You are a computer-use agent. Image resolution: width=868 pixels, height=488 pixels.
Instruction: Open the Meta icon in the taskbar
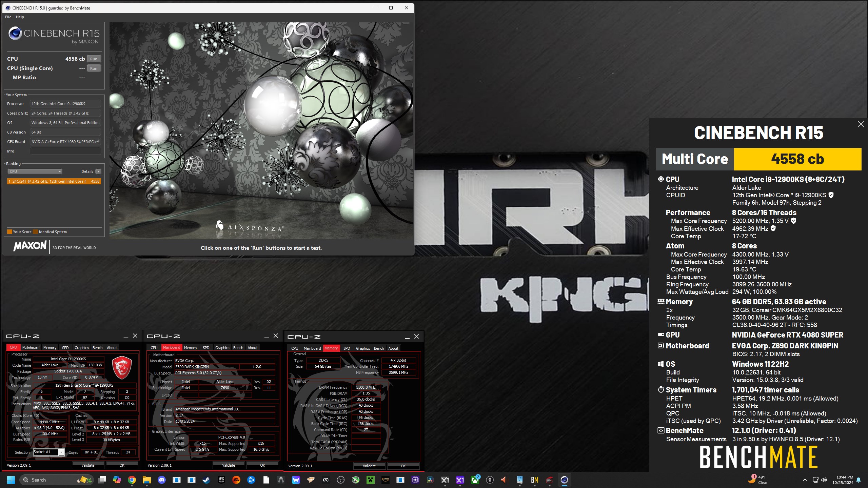click(326, 480)
